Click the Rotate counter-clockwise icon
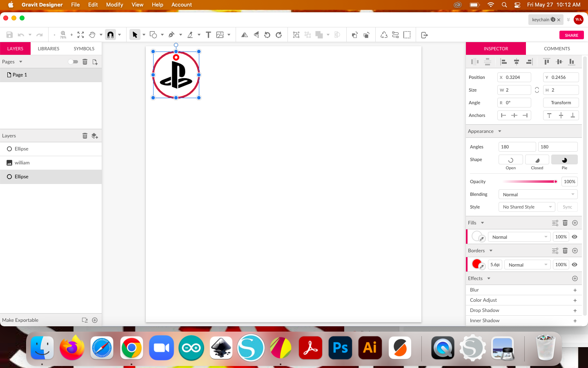This screenshot has height=368, width=588. click(267, 35)
